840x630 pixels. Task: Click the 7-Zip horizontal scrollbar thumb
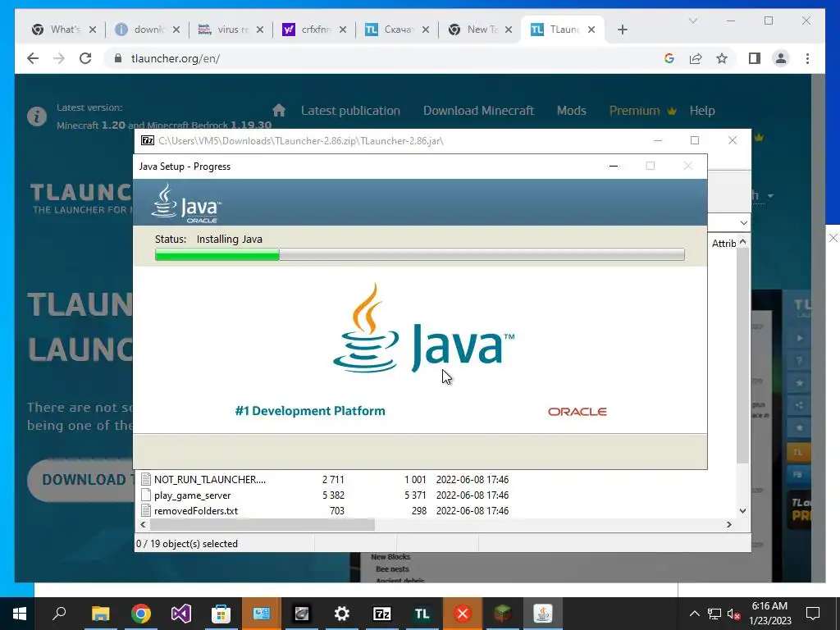click(x=262, y=524)
